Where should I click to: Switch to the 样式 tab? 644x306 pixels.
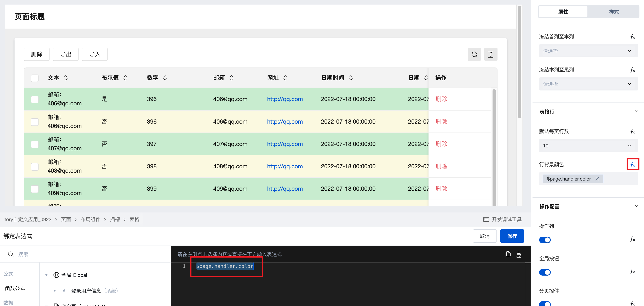[x=614, y=12]
